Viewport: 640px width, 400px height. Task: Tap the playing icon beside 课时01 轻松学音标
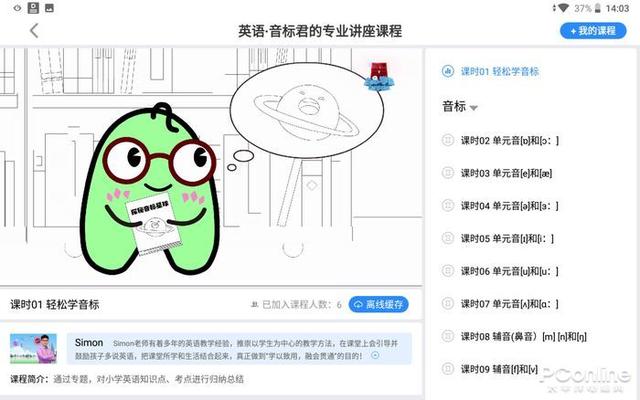point(448,71)
